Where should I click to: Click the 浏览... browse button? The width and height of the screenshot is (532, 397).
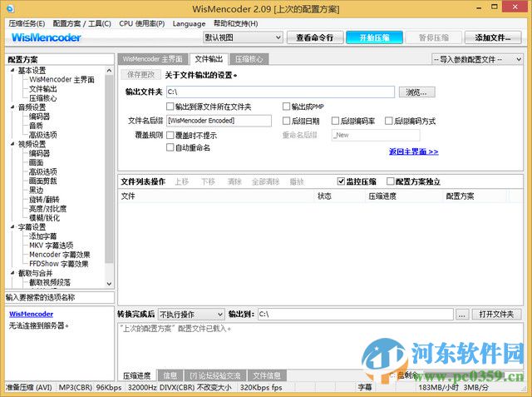[416, 92]
